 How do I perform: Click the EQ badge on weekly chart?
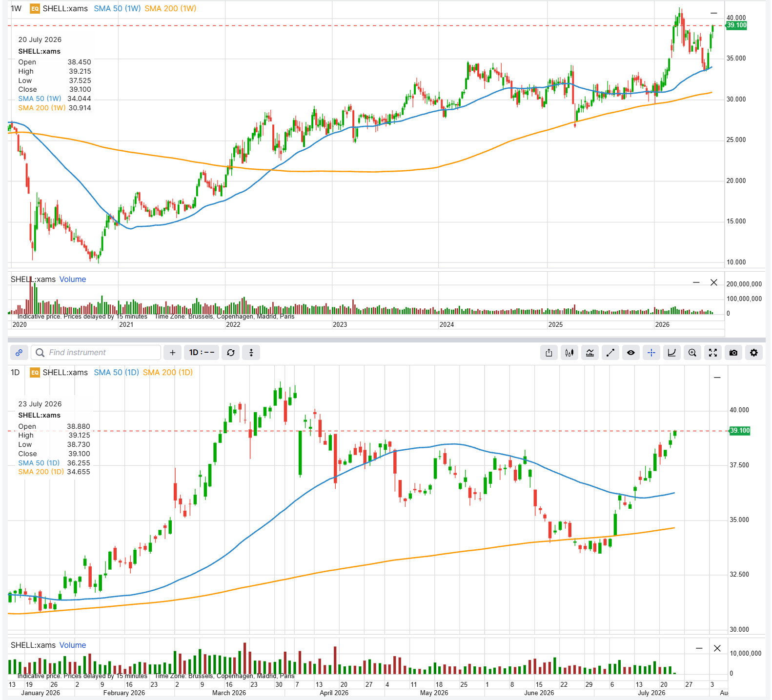pos(35,8)
